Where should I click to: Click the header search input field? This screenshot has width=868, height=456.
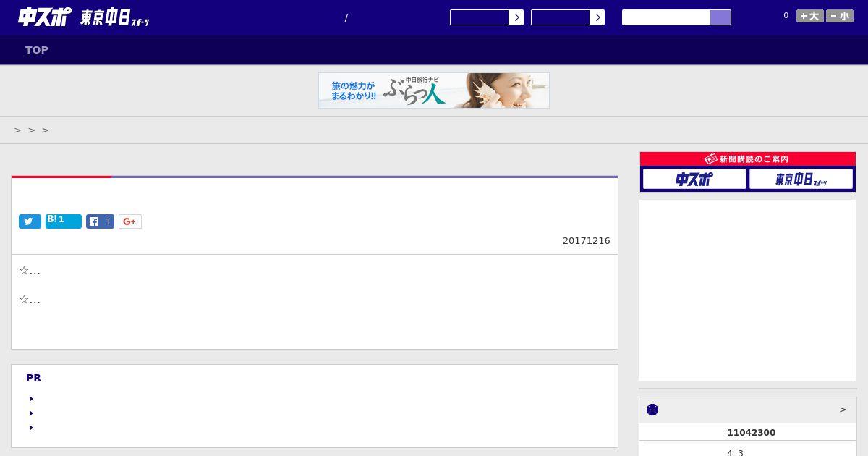[666, 17]
